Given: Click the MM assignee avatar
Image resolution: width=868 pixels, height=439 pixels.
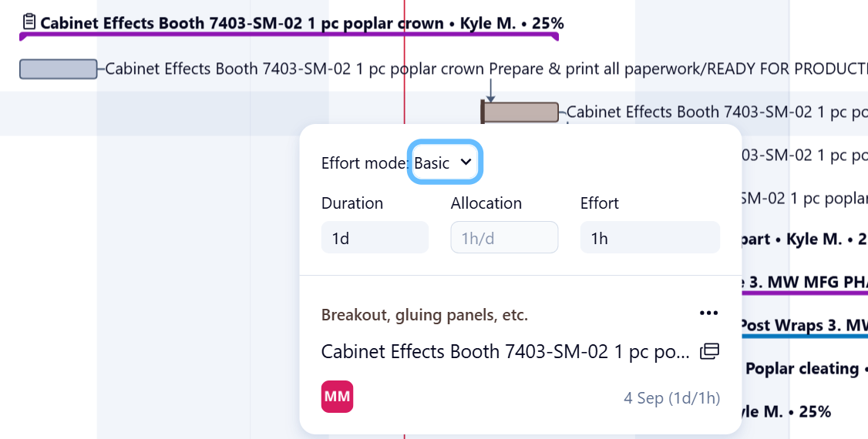Looking at the screenshot, I should [x=337, y=397].
